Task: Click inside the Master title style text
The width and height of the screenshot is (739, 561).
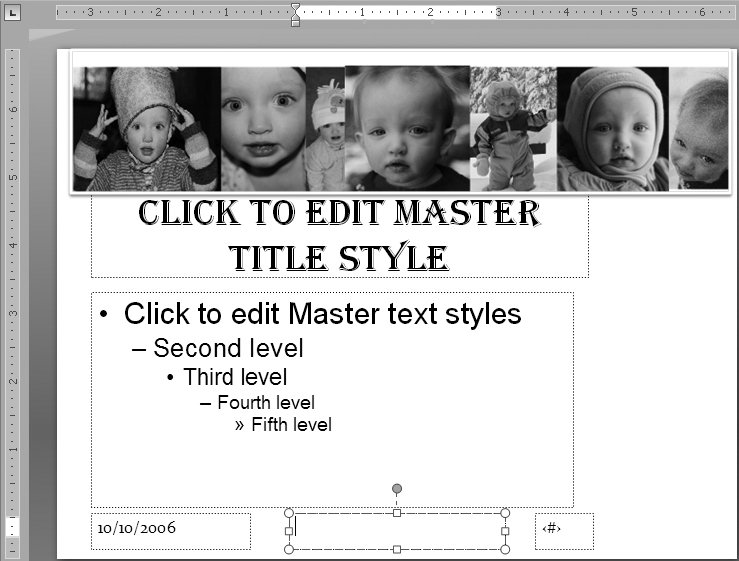Action: tap(339, 235)
